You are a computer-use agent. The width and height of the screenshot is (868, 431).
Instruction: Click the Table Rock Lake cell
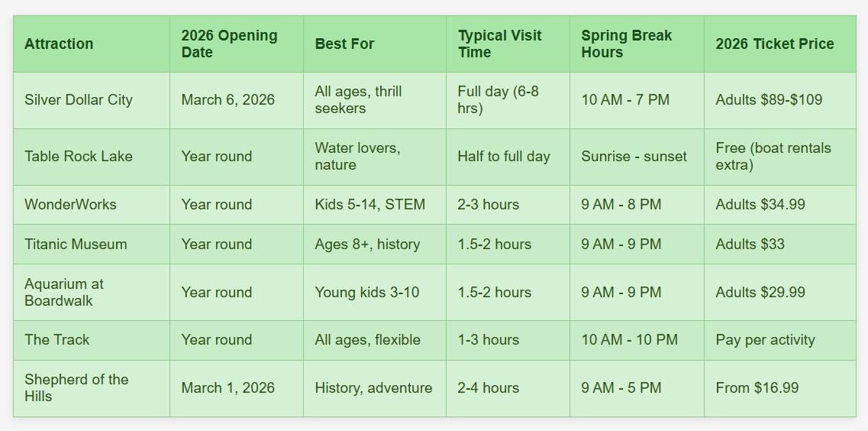click(79, 156)
